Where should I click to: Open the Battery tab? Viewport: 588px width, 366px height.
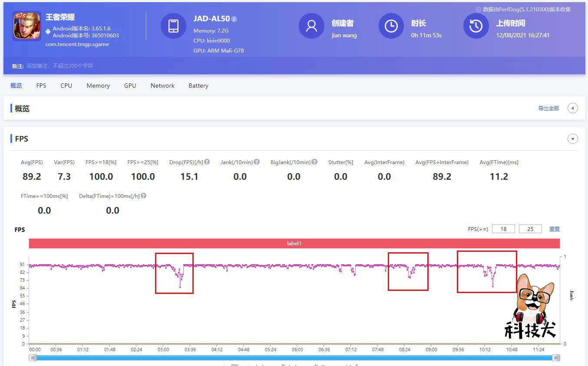(198, 86)
